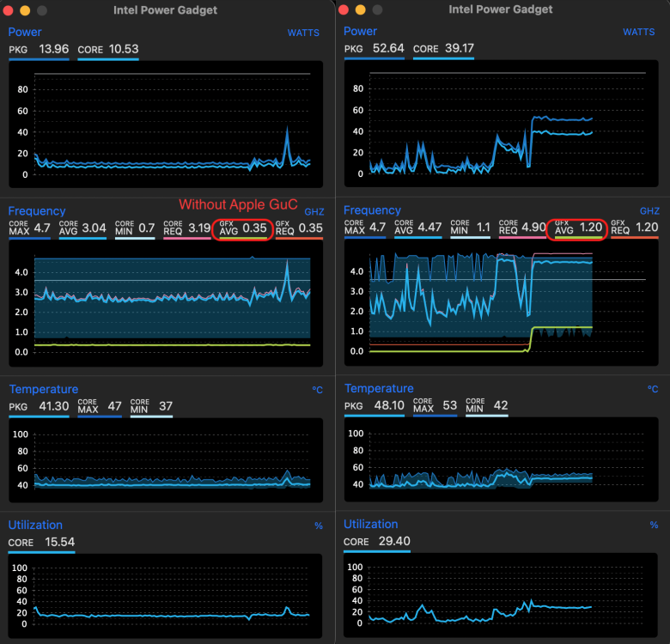The width and height of the screenshot is (670, 644).
Task: Click the right window's Temperature graph
Action: pos(502,459)
